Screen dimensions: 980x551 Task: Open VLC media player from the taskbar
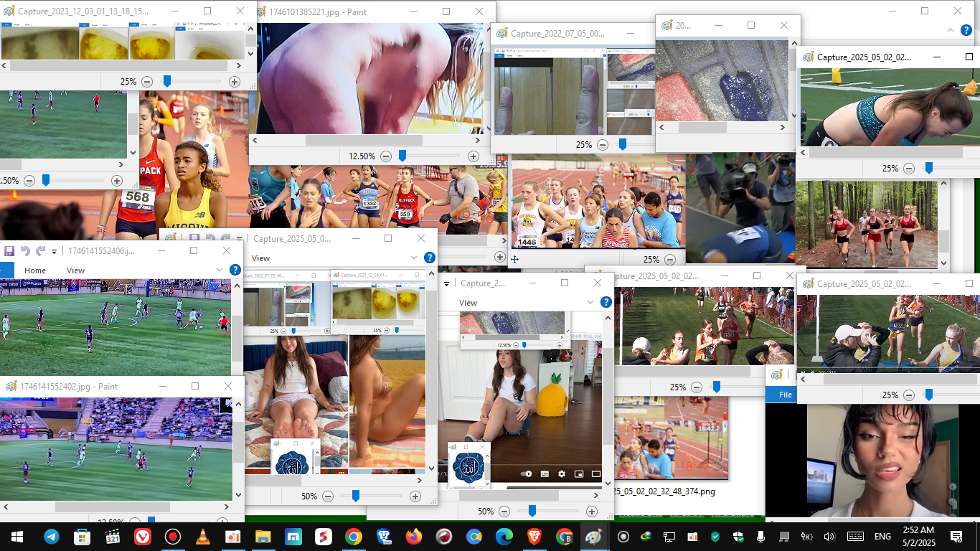[203, 537]
